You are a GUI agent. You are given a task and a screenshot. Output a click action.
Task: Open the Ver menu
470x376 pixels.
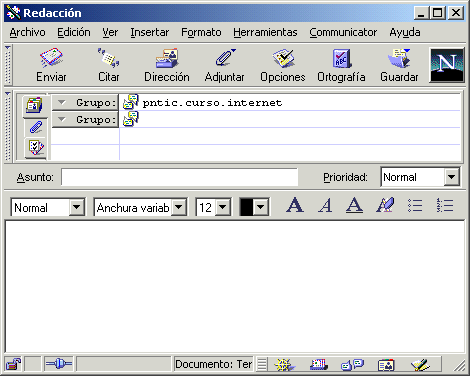pyautogui.click(x=110, y=32)
